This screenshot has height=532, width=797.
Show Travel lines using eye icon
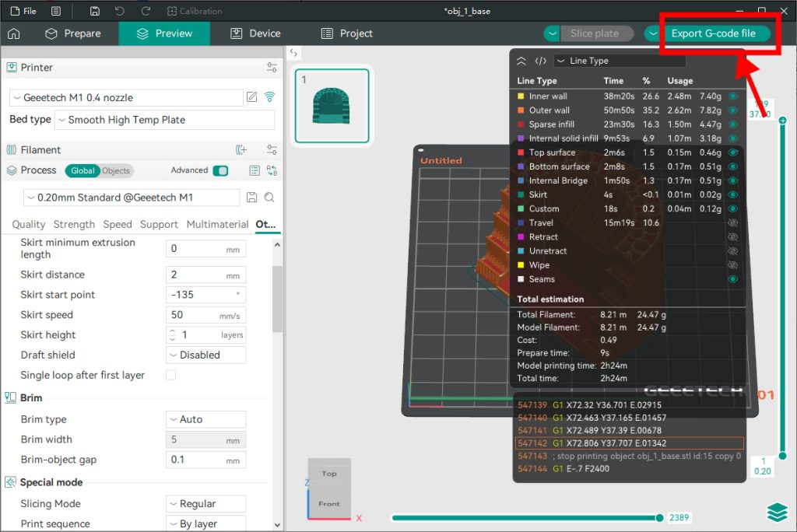732,223
